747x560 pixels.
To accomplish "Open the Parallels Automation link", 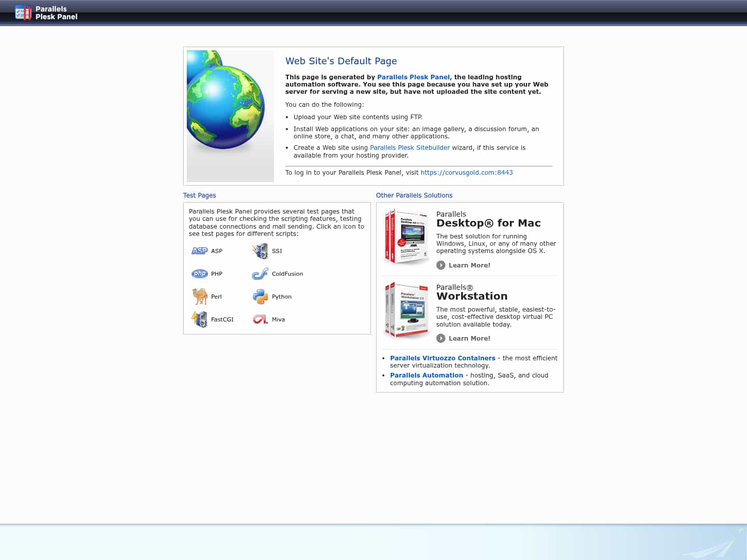I will tap(426, 375).
